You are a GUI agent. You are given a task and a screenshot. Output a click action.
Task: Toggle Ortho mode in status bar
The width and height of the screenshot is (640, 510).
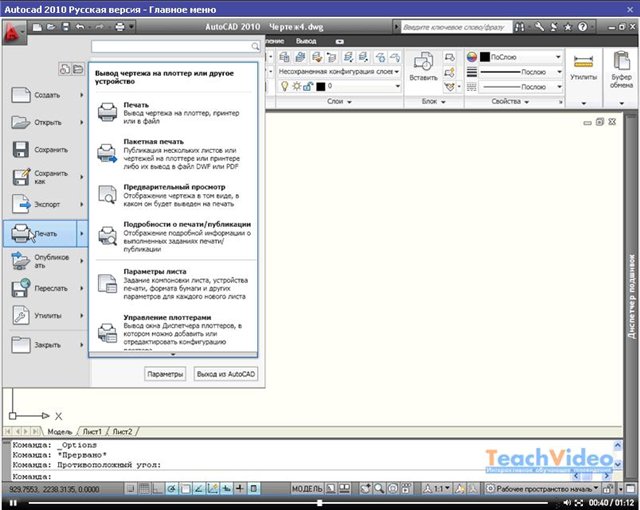pyautogui.click(x=158, y=488)
